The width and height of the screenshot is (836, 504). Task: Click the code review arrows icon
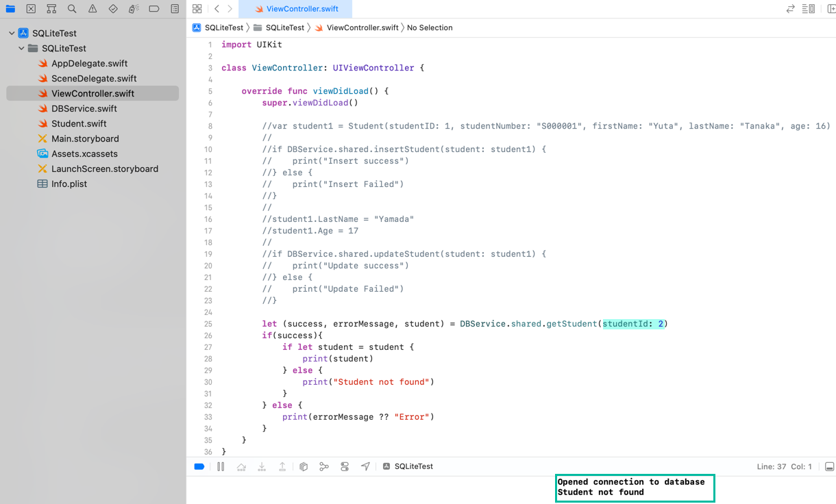(790, 9)
